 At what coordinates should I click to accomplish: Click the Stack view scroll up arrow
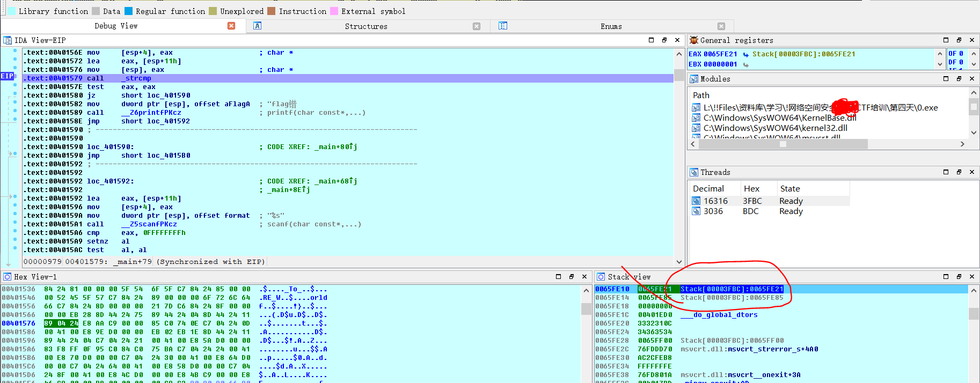973,290
